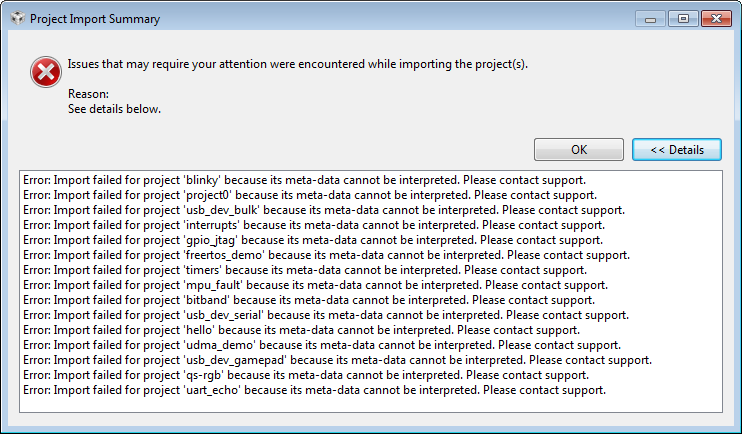Select the 'interrupts' import error line
Screen dimensions: 742x434
pyautogui.click(x=314, y=225)
